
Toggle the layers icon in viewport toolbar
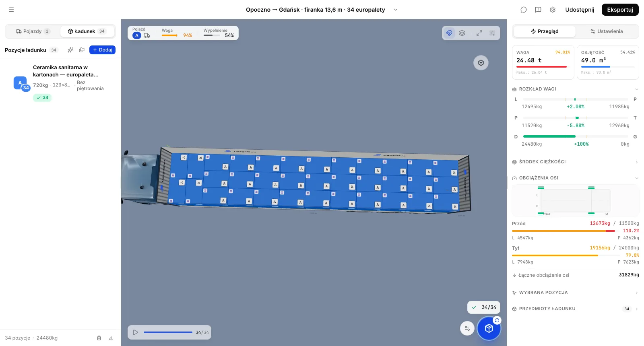point(462,33)
